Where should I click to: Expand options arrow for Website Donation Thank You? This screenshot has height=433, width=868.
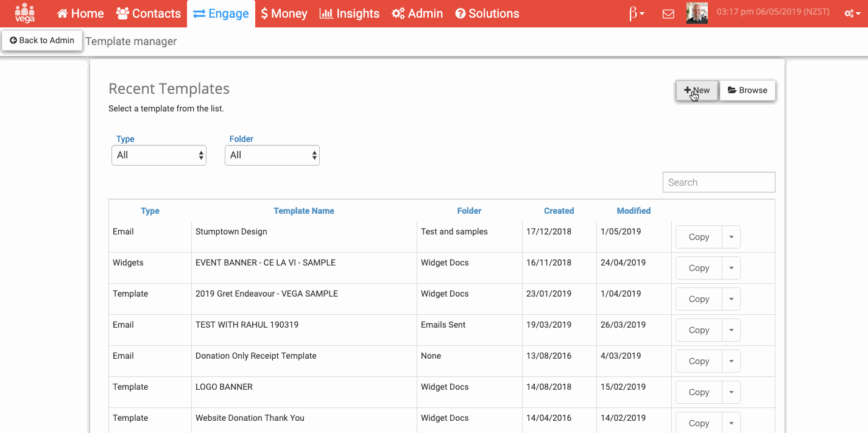(x=731, y=423)
